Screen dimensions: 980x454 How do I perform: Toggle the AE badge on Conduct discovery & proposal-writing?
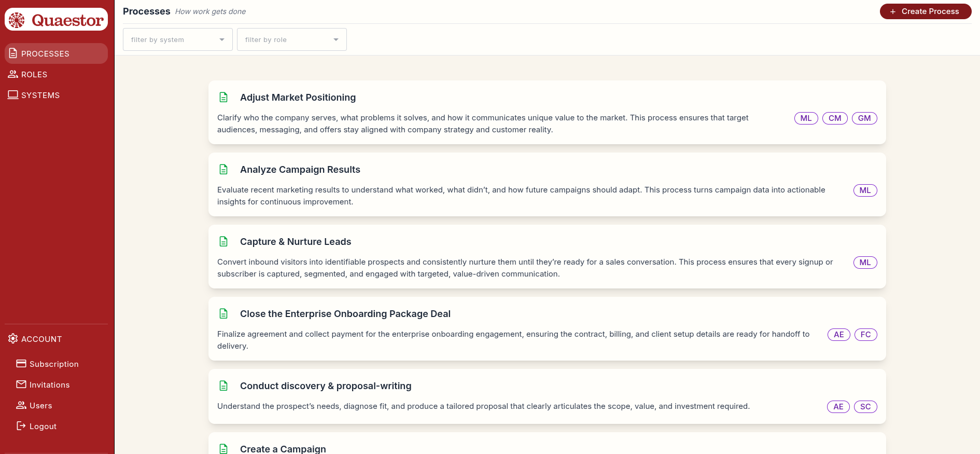point(838,406)
